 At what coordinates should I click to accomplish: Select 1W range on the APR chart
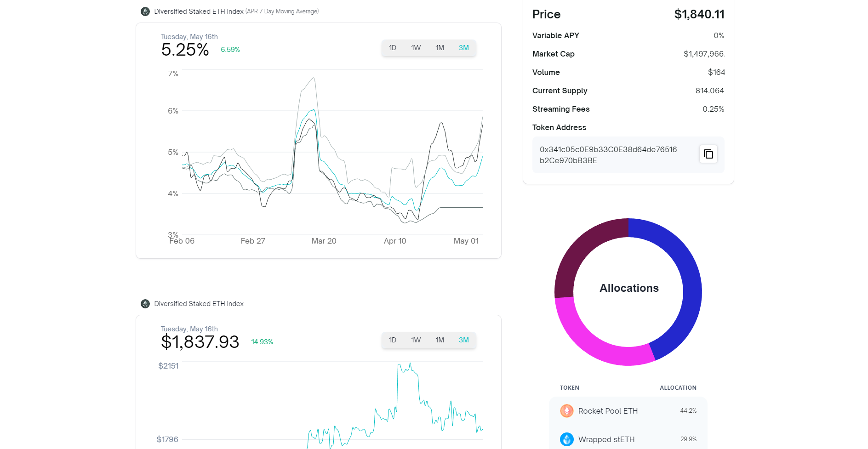coord(416,48)
